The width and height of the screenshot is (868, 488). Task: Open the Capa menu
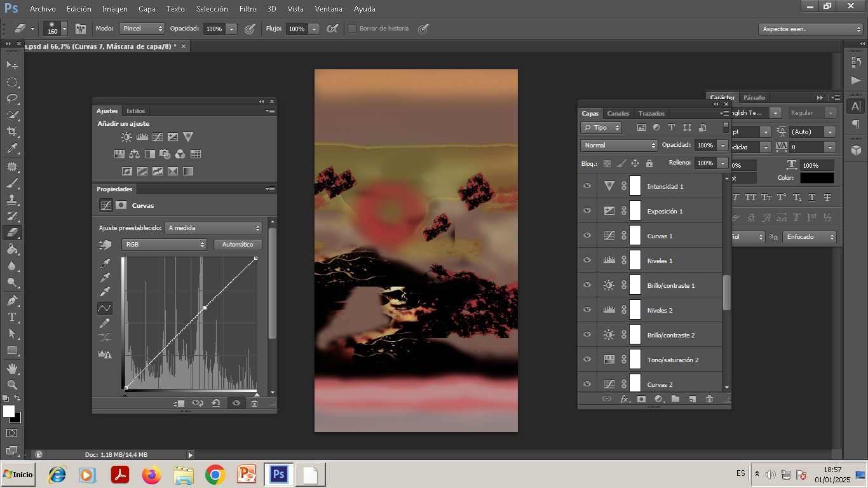[x=147, y=9]
